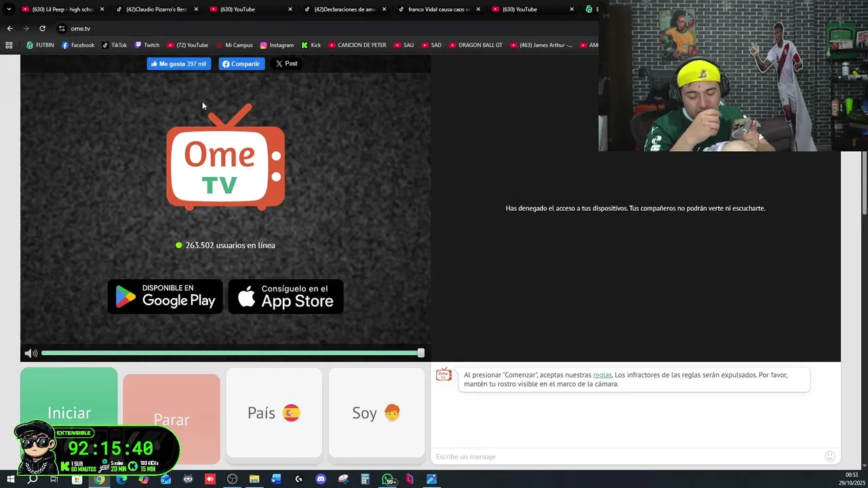Open the Soy gender selector

point(376,413)
